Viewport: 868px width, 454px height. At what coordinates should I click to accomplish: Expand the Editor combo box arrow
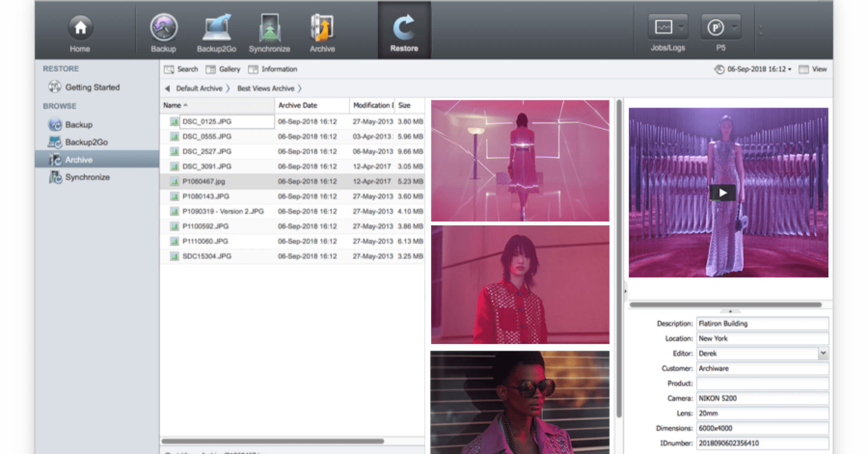point(823,353)
